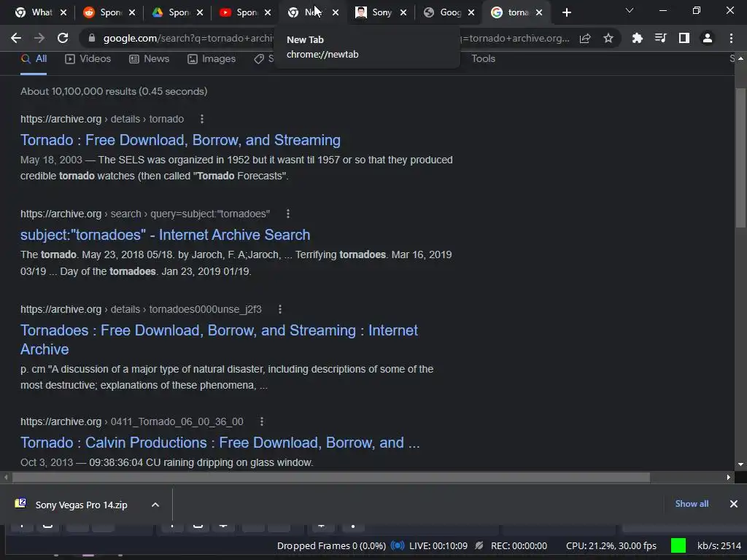Open the Extensions puzzle icon
This screenshot has height=560, width=747.
(637, 38)
